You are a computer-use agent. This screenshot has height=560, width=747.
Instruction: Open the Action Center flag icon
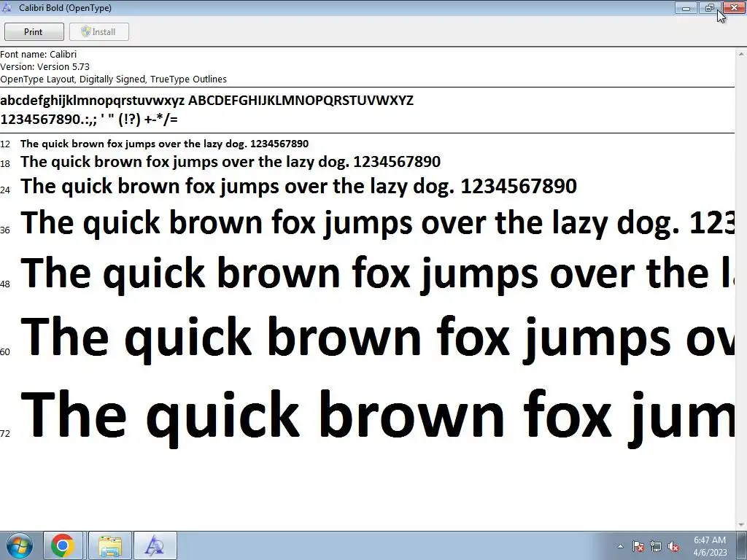tap(638, 546)
